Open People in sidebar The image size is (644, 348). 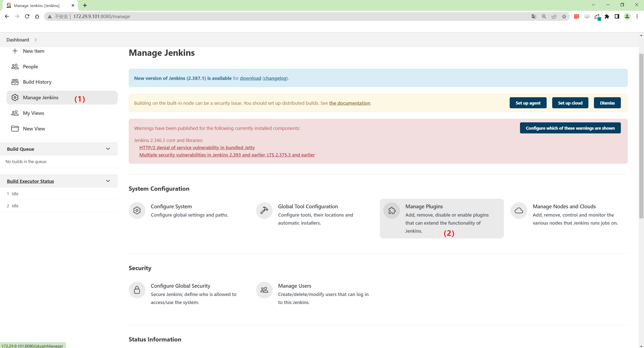pos(62,67)
